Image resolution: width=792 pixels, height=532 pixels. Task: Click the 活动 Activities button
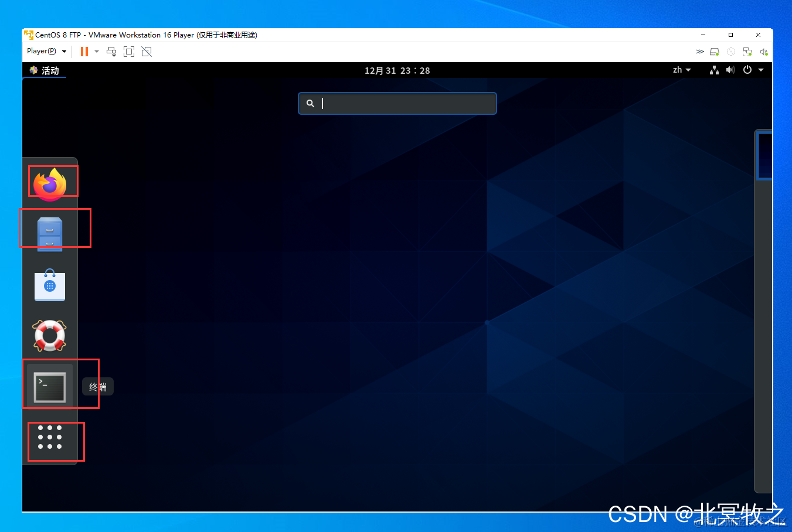45,70
